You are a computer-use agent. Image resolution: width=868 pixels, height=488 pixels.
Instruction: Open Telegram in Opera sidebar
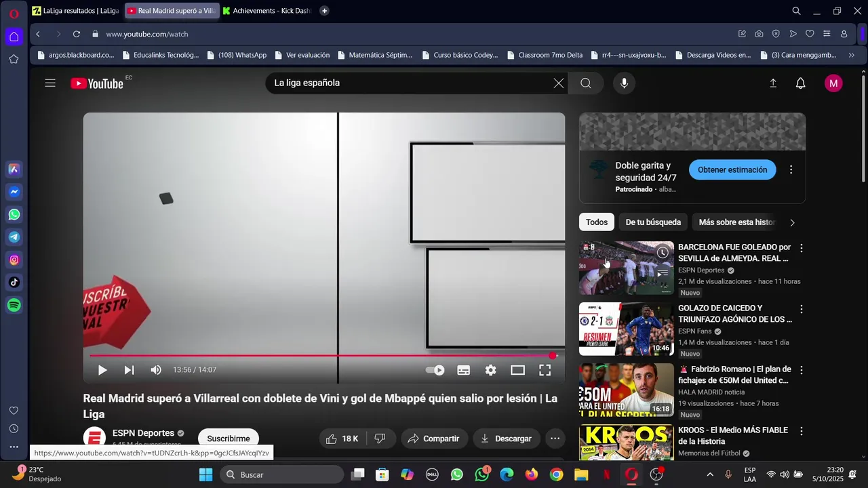pos(14,237)
